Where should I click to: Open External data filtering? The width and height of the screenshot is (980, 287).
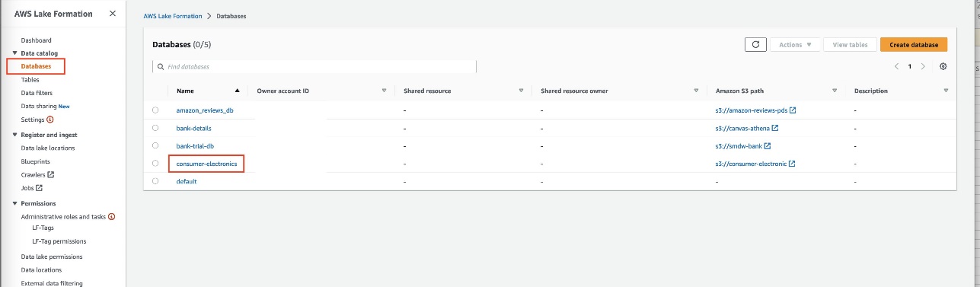(52, 283)
